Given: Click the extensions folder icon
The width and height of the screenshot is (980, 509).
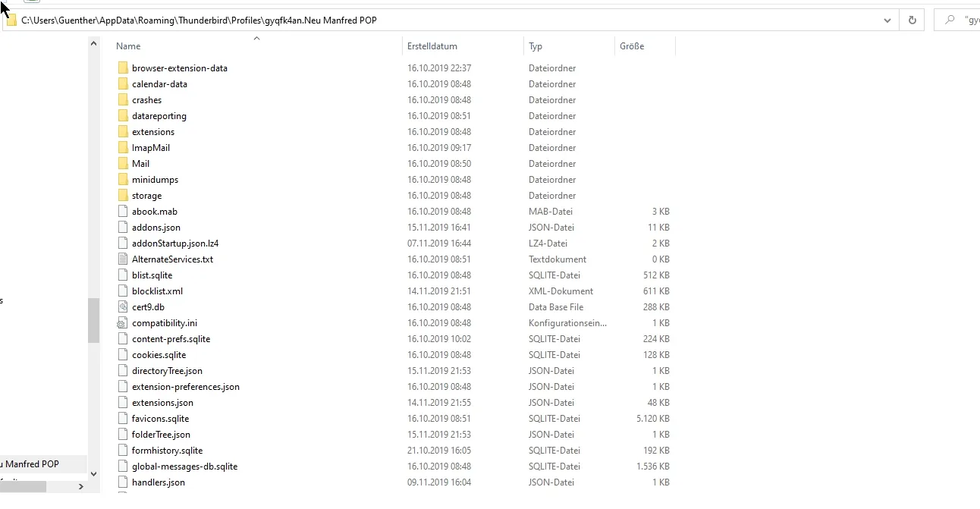Looking at the screenshot, I should point(123,132).
